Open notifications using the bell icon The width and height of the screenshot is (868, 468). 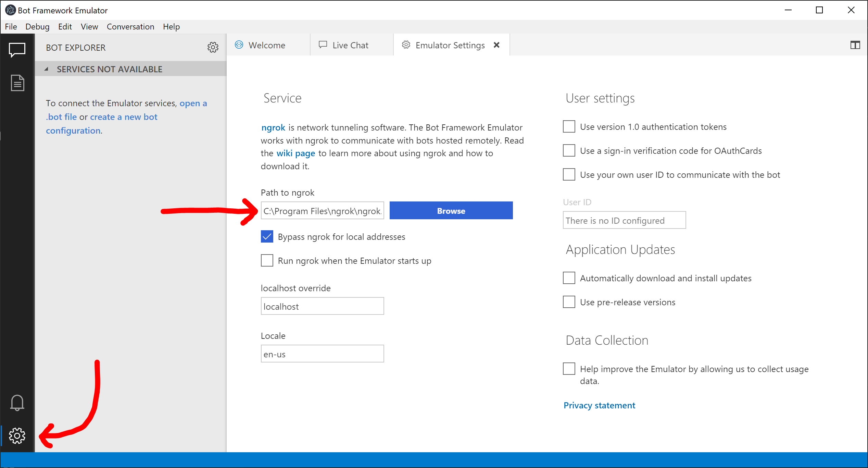17,403
